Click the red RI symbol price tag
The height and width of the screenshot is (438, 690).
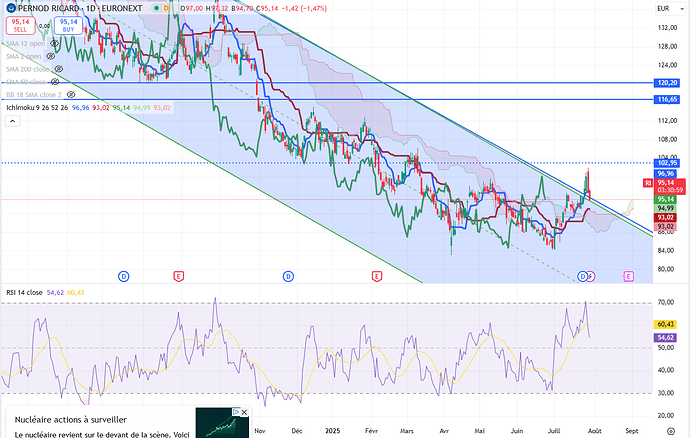click(649, 183)
